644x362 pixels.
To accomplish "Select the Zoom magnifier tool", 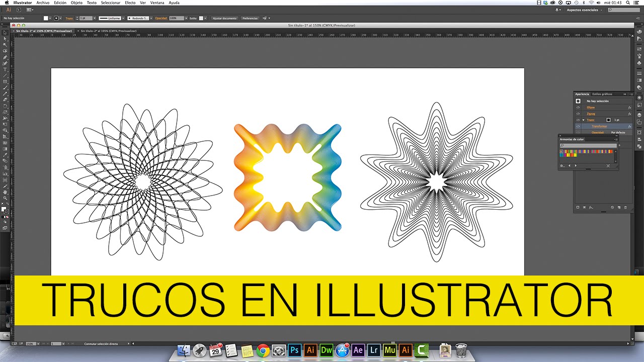I will click(x=5, y=198).
